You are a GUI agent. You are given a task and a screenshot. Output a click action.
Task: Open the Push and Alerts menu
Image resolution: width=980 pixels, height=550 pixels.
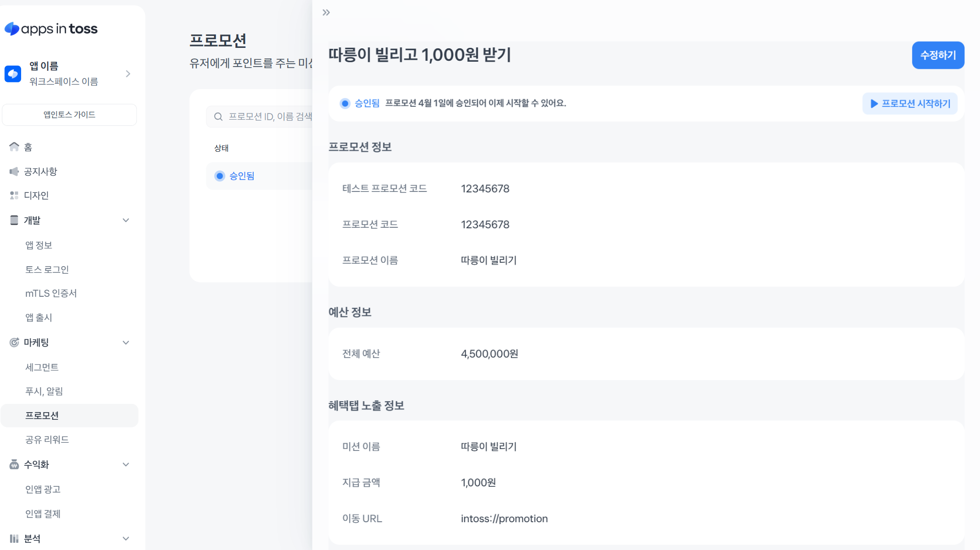point(44,391)
